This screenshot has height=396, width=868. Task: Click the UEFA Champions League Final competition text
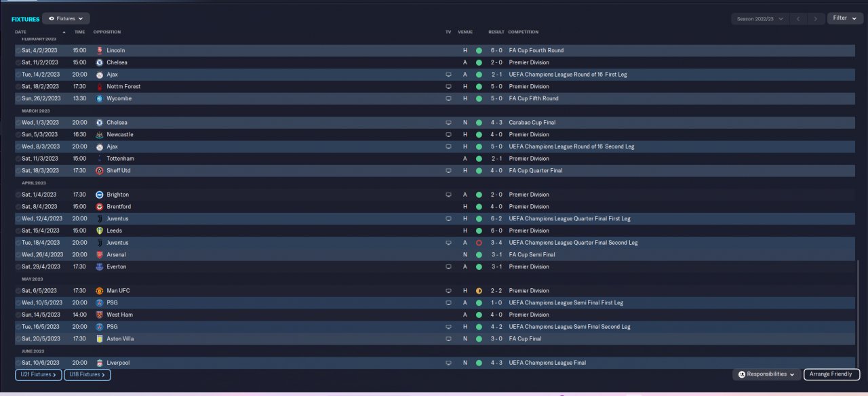click(547, 363)
